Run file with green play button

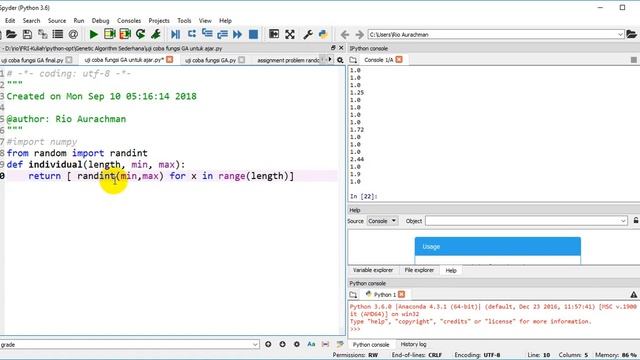pyautogui.click(x=93, y=34)
